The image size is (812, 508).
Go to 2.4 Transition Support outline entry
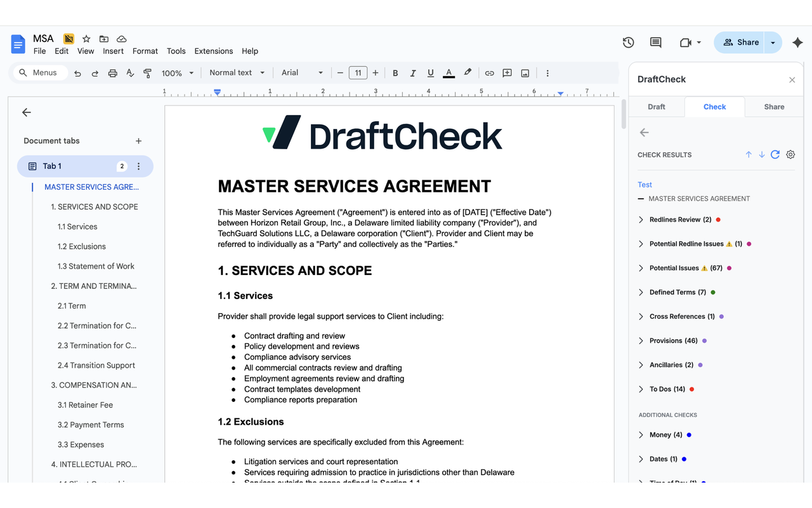(96, 365)
